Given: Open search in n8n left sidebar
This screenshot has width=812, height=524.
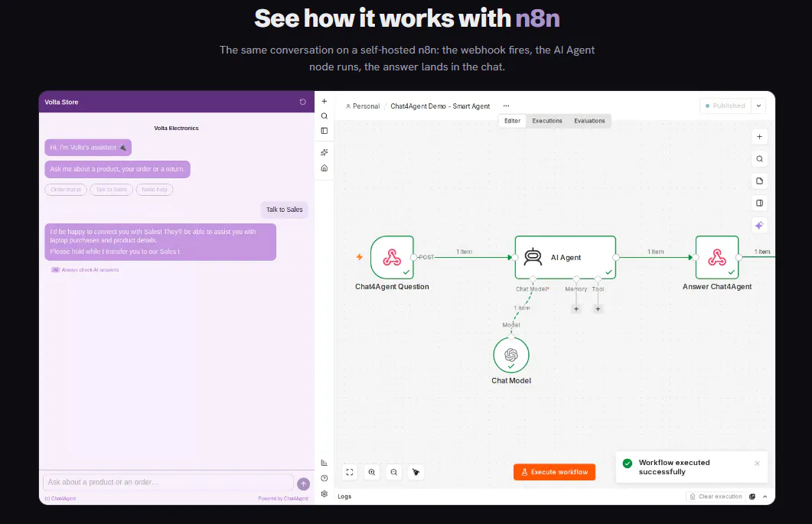Looking at the screenshot, I should (324, 116).
